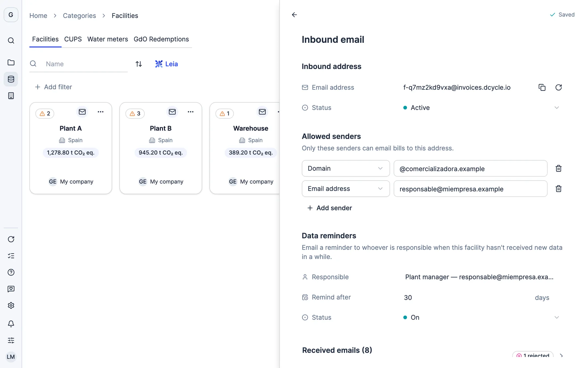Open the Leia assistant
Screen dimensions: 588x368
pyautogui.click(x=167, y=64)
